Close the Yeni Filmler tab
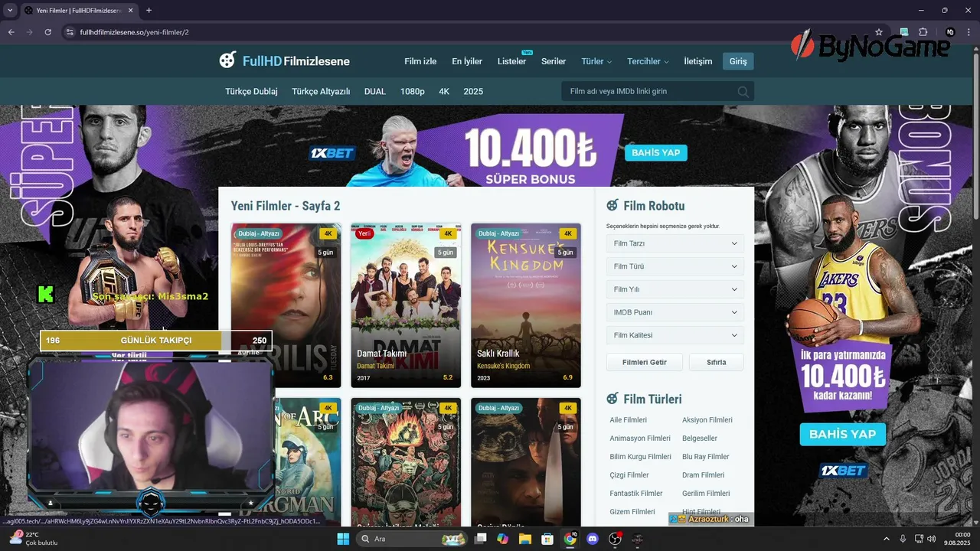This screenshot has height=551, width=980. [x=129, y=10]
